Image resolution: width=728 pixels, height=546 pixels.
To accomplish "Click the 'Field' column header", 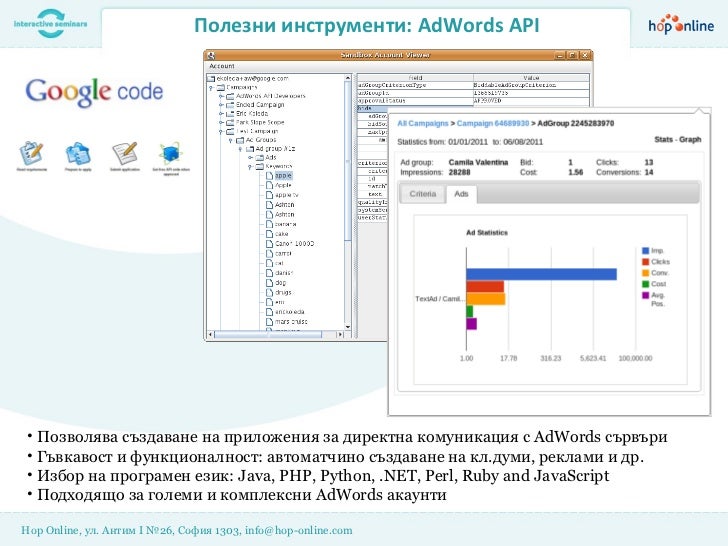I will pos(415,78).
